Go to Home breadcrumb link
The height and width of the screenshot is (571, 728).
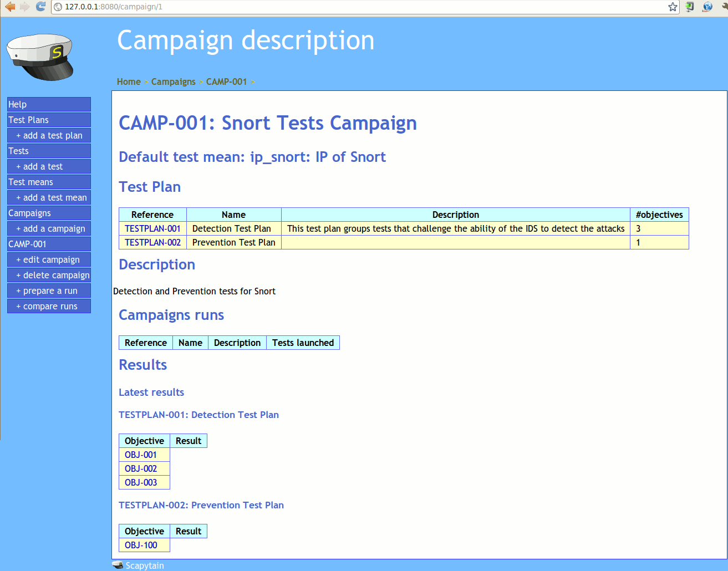point(129,81)
